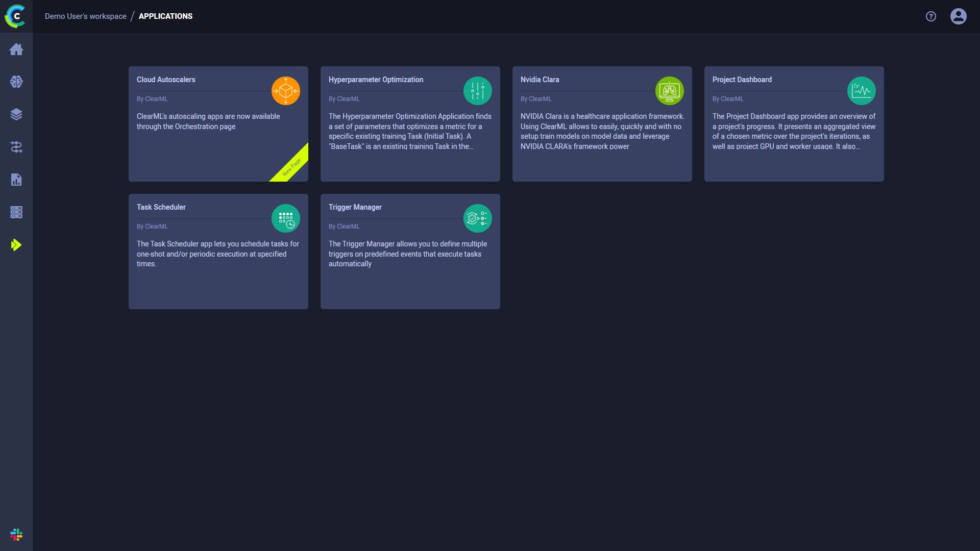
Task: Click the Trigger Manager application icon
Action: click(477, 218)
